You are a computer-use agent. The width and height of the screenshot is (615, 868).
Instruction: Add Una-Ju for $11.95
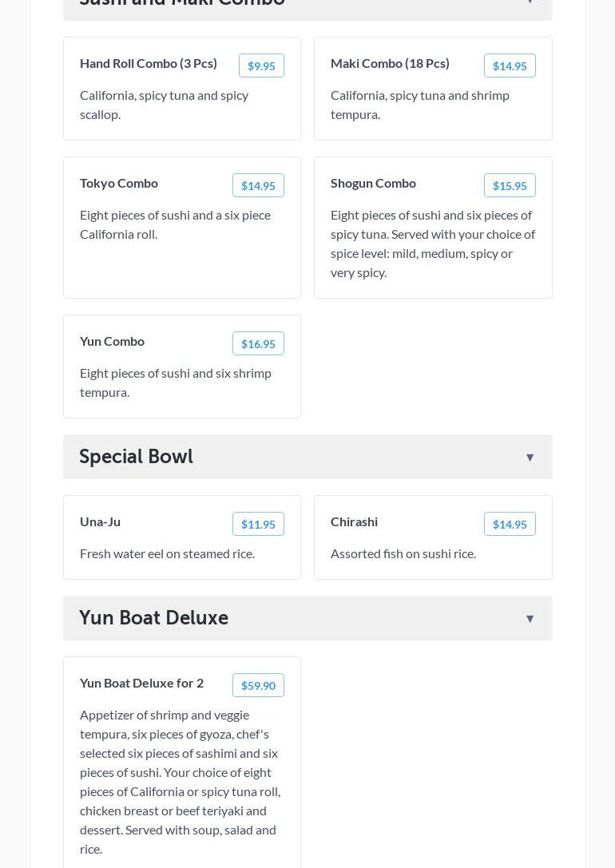coord(258,524)
